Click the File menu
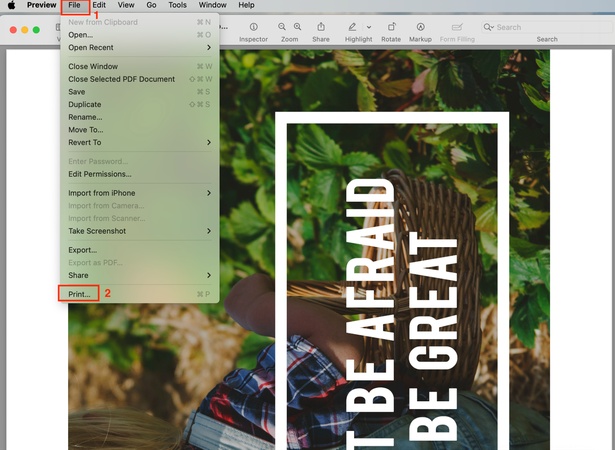This screenshot has width=615, height=450. click(74, 5)
